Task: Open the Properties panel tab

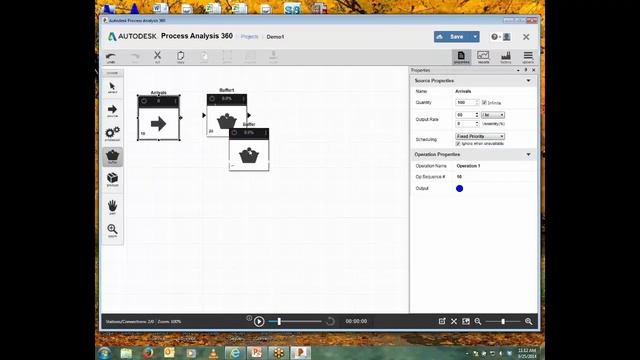Action: point(461,57)
